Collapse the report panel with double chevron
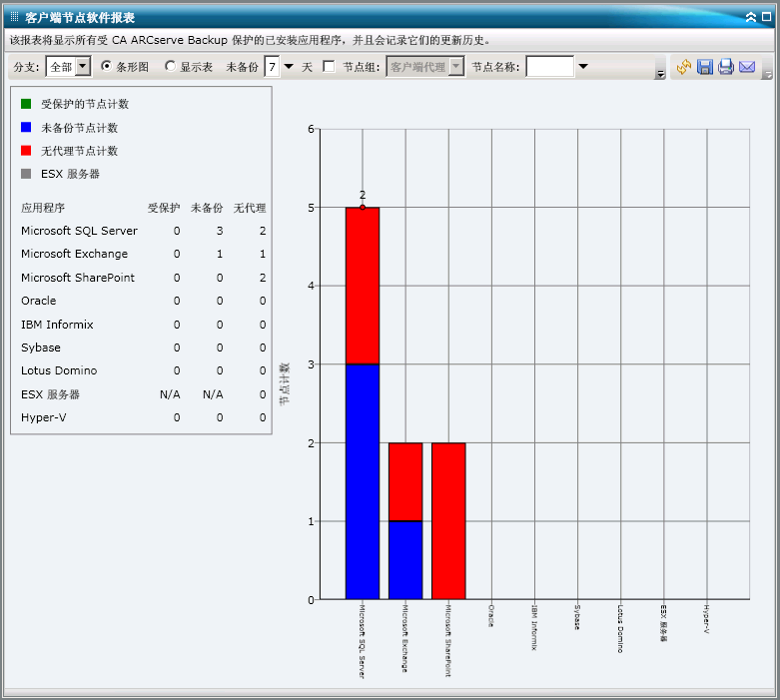 tap(751, 17)
